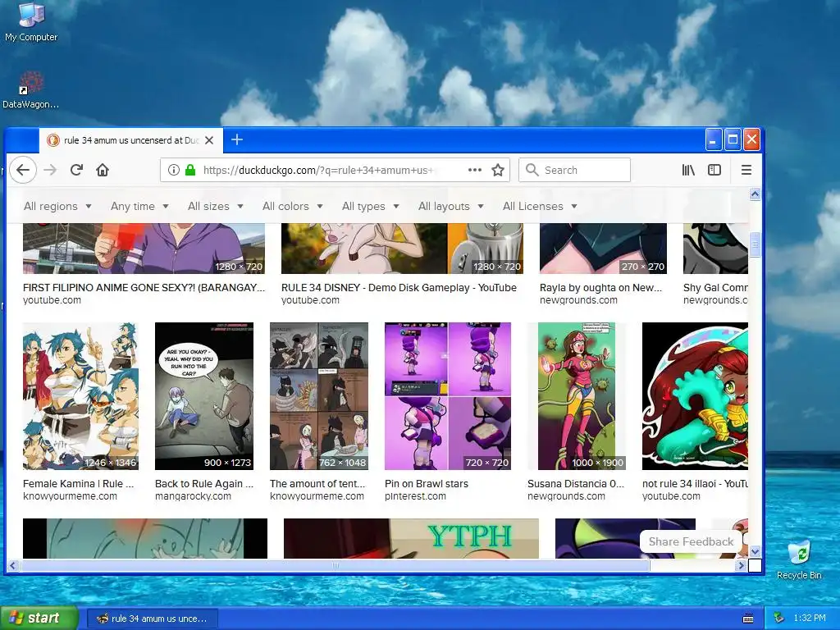Image resolution: width=840 pixels, height=630 pixels.
Task: Open FIRST FILIPINO ANIME GONE SEXY result title
Action: [x=144, y=288]
